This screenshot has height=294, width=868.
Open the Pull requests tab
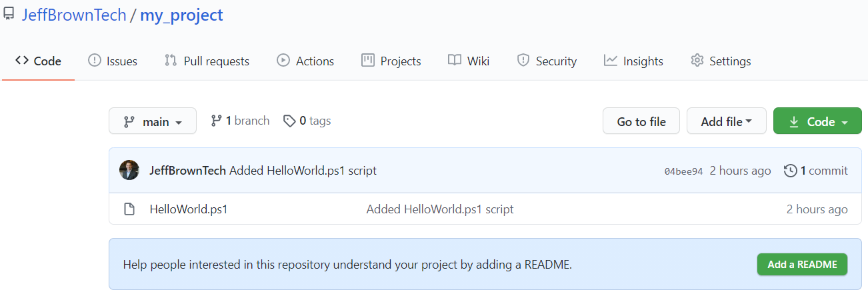click(207, 61)
